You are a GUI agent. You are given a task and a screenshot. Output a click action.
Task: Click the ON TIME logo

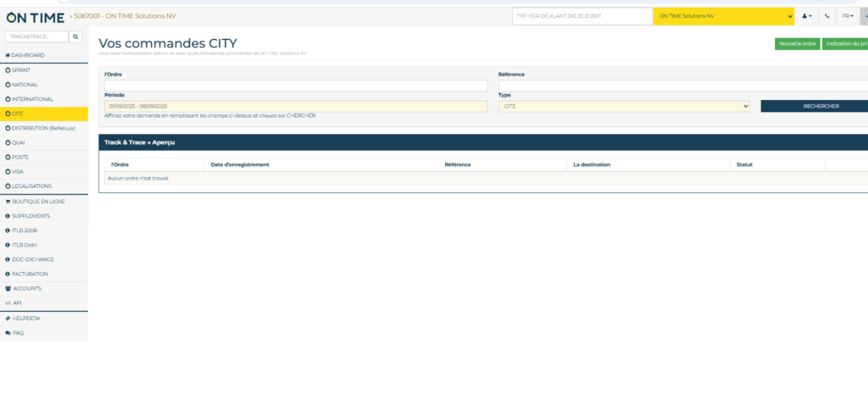pyautogui.click(x=36, y=17)
